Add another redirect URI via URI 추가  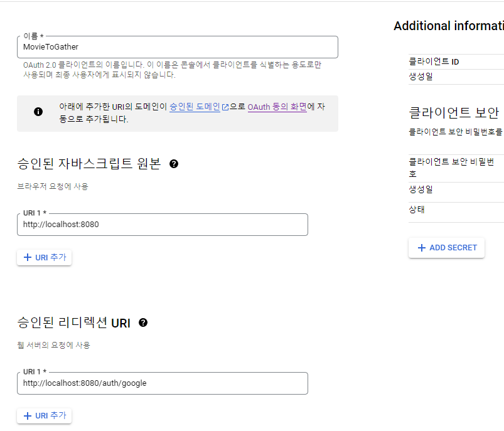(x=44, y=415)
